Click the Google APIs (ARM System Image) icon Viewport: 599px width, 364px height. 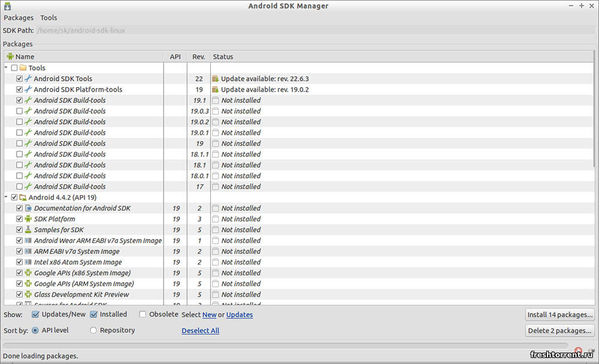(x=28, y=284)
